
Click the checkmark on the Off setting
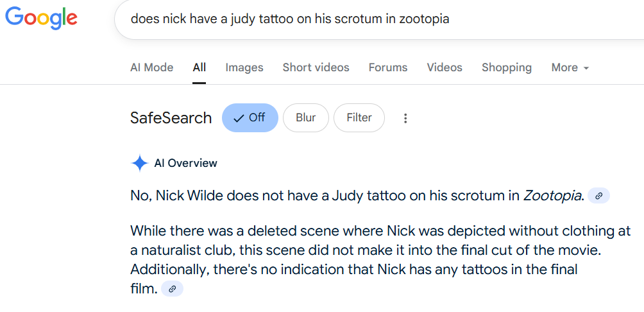click(x=239, y=118)
